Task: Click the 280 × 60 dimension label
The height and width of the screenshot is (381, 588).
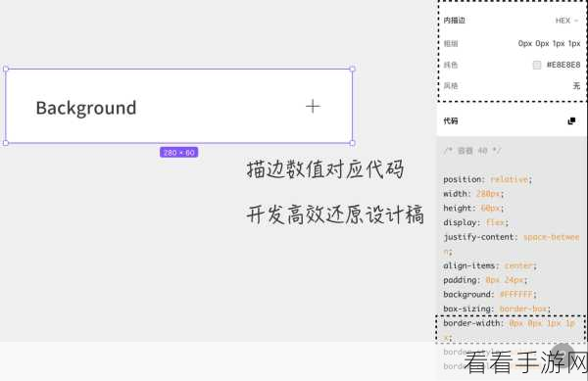Action: pyautogui.click(x=179, y=153)
